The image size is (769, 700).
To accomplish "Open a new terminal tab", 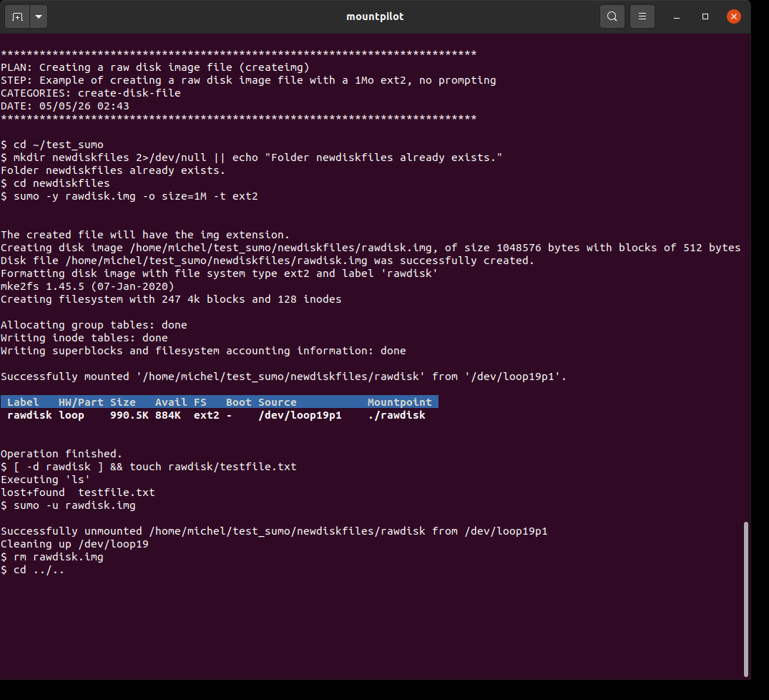I will coord(18,16).
